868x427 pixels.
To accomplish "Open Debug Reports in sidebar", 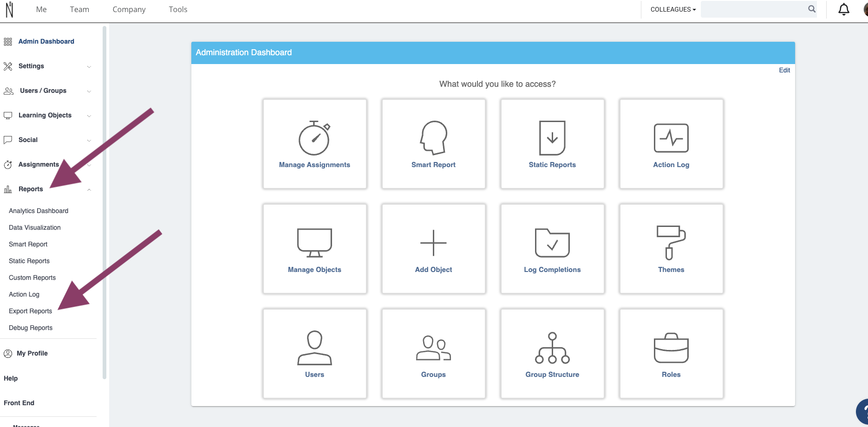I will [31, 328].
